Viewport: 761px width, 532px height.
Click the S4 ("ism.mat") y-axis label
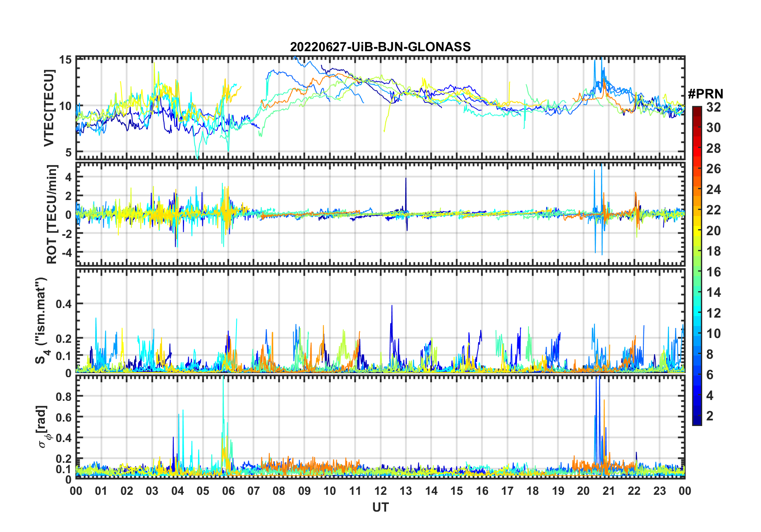[x=42, y=320]
